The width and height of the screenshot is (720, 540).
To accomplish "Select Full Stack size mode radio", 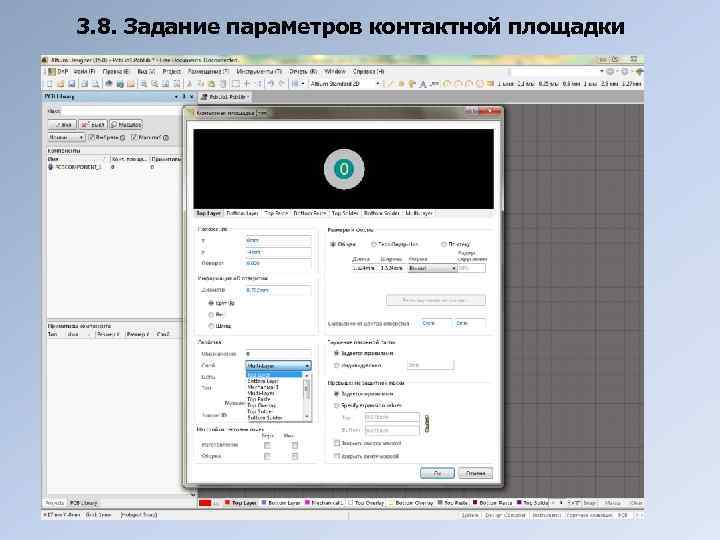I will (x=444, y=244).
